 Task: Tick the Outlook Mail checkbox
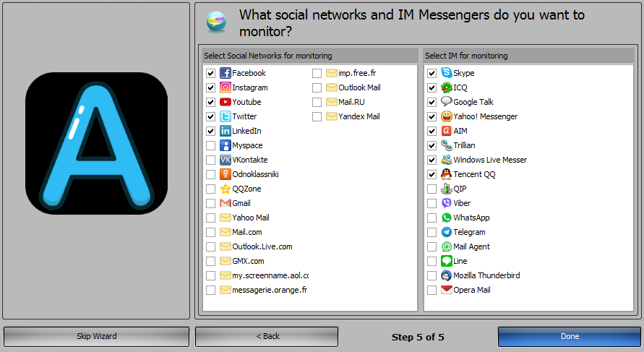coord(317,87)
